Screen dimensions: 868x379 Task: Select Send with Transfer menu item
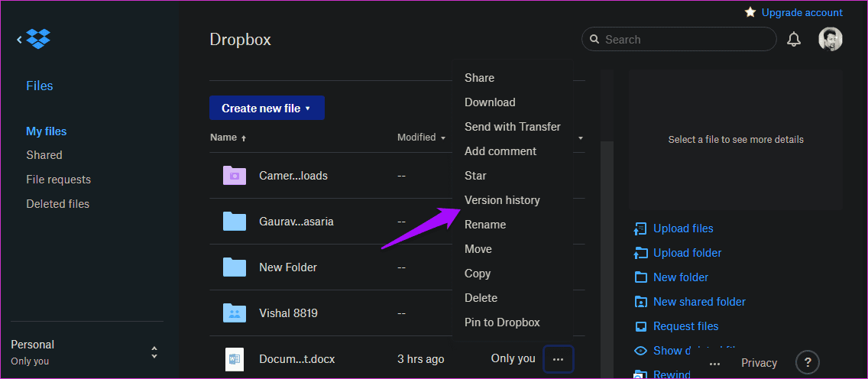pyautogui.click(x=512, y=127)
